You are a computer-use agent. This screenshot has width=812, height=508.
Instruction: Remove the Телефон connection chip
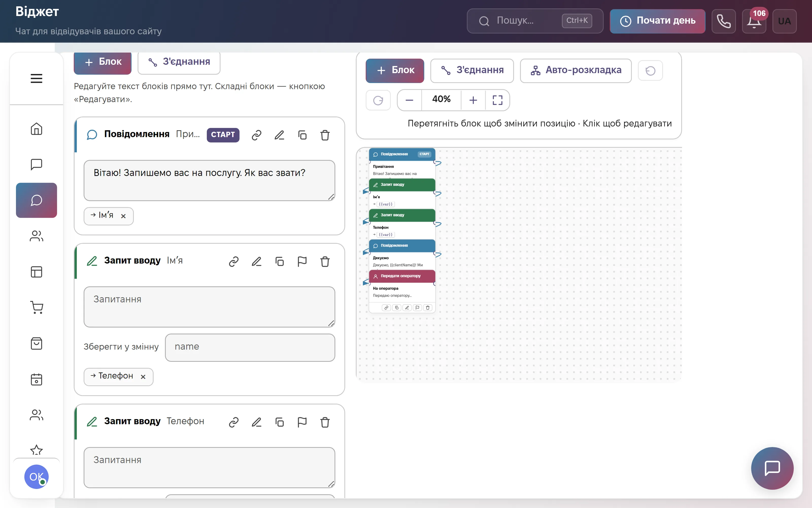click(143, 377)
